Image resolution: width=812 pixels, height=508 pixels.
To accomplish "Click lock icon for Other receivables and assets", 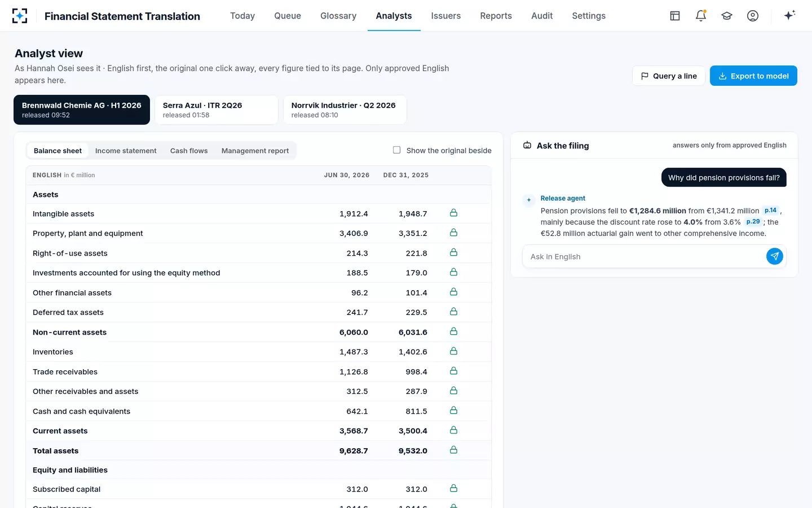I will click(x=453, y=391).
